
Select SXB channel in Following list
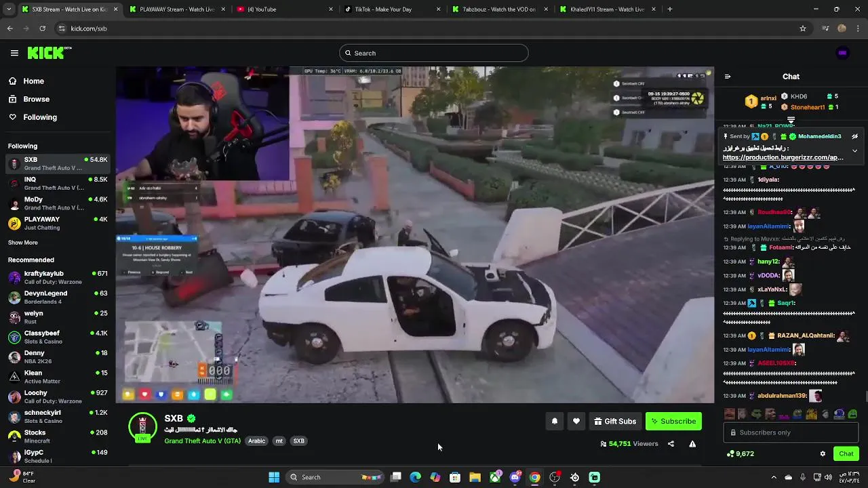(58, 163)
